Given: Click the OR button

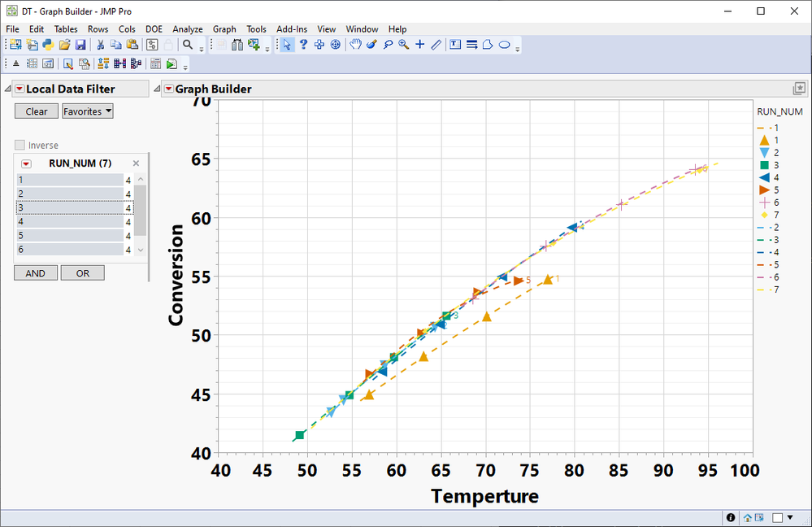Looking at the screenshot, I should 83,273.
